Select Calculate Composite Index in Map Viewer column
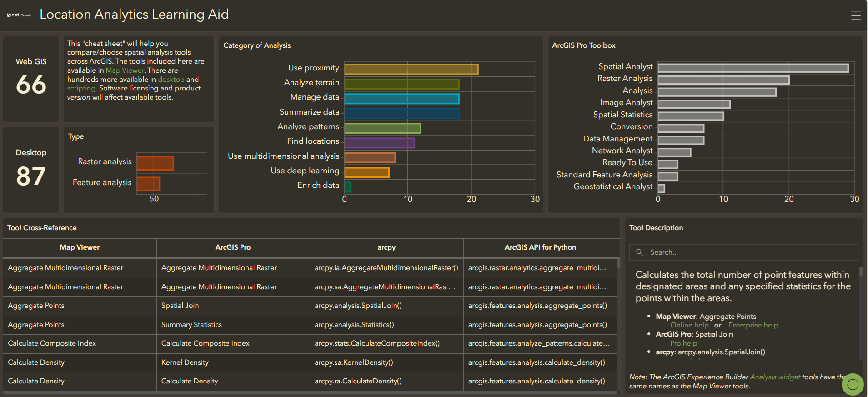 pyautogui.click(x=80, y=343)
